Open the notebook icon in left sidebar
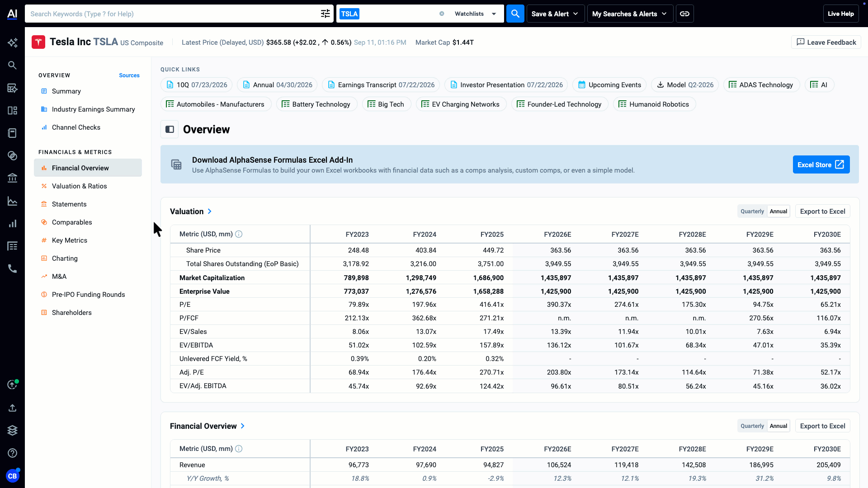 pyautogui.click(x=12, y=133)
